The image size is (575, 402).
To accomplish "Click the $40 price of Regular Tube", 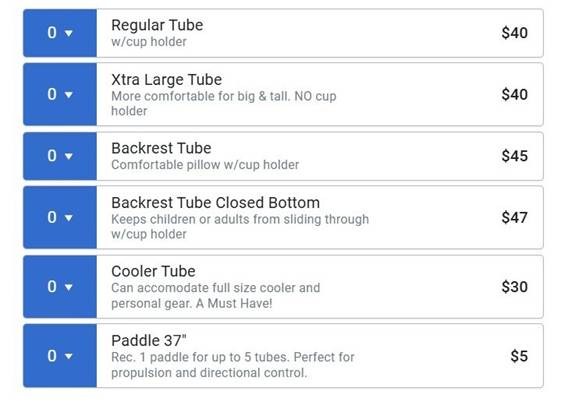I will click(514, 33).
